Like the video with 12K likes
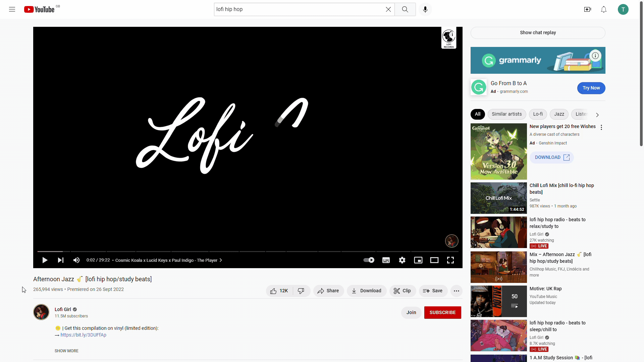 click(x=279, y=291)
